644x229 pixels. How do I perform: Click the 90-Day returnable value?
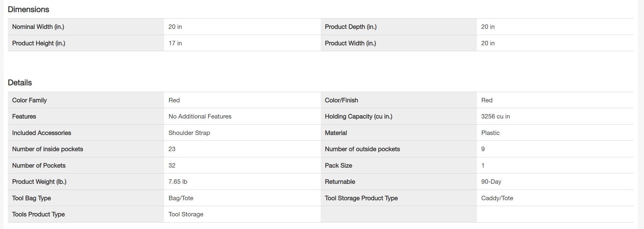(491, 182)
